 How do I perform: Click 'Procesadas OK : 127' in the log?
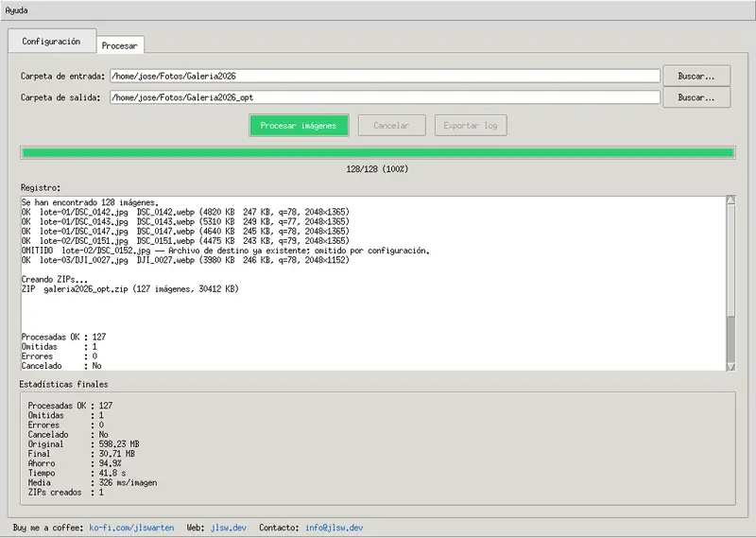click(x=63, y=337)
